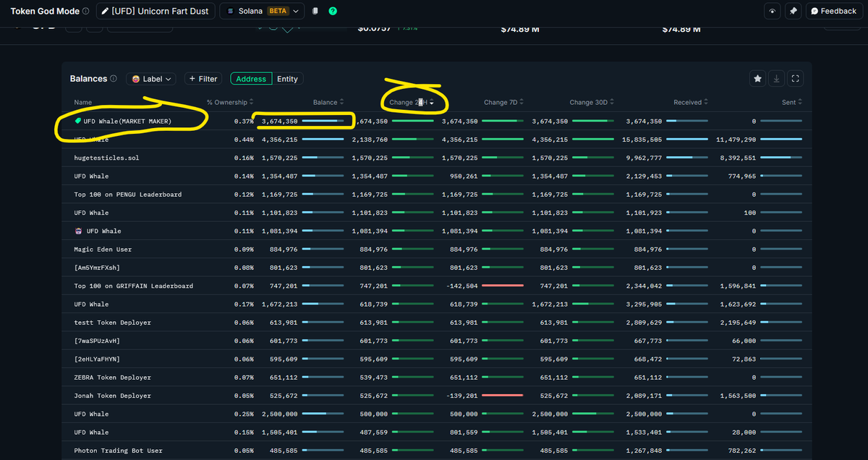The width and height of the screenshot is (868, 460).
Task: Open the UFD Whale(MARKET MAKER) address
Action: (x=127, y=121)
